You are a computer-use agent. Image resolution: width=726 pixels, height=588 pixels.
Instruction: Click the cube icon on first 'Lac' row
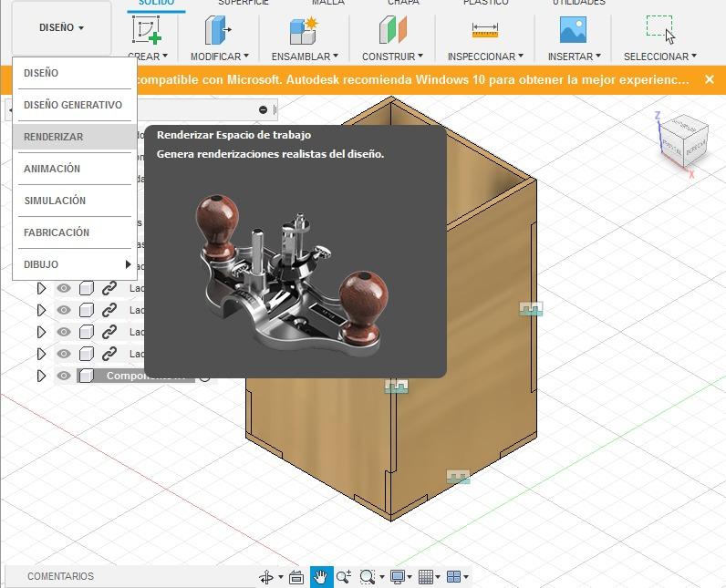[x=86, y=288]
